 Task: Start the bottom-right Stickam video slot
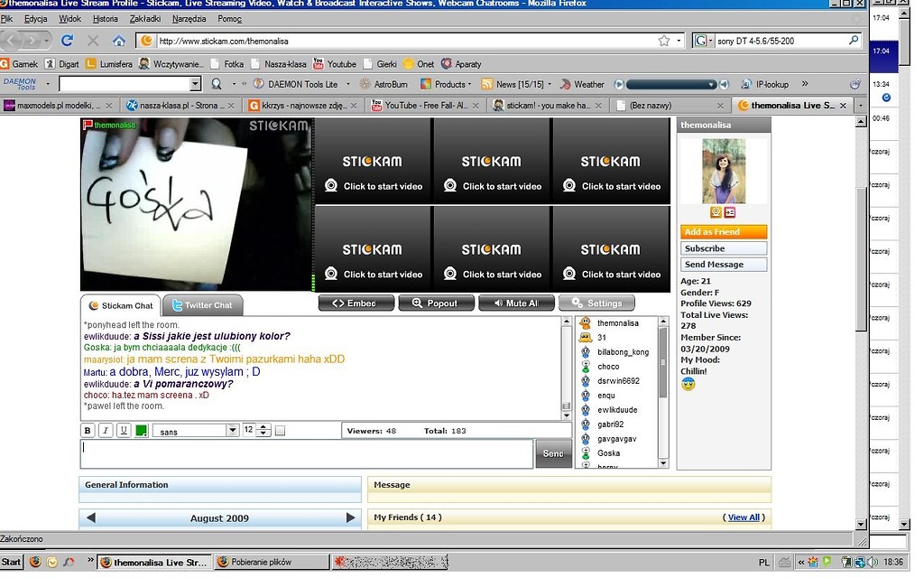pos(611,249)
